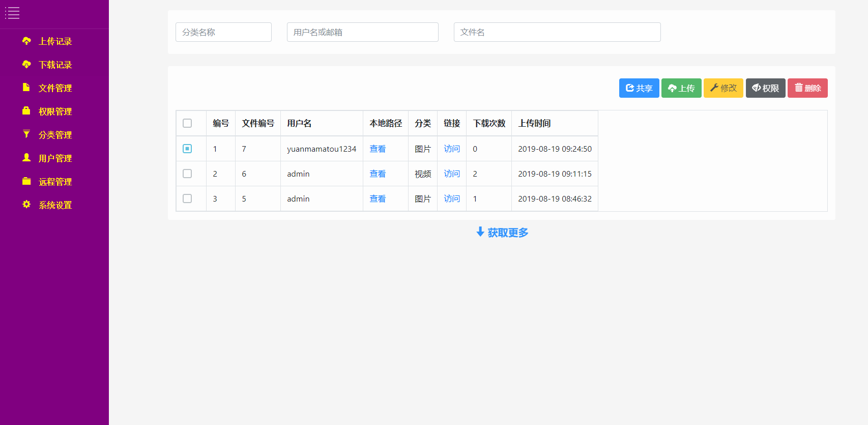Open 查看 link in the first row

(x=378, y=149)
